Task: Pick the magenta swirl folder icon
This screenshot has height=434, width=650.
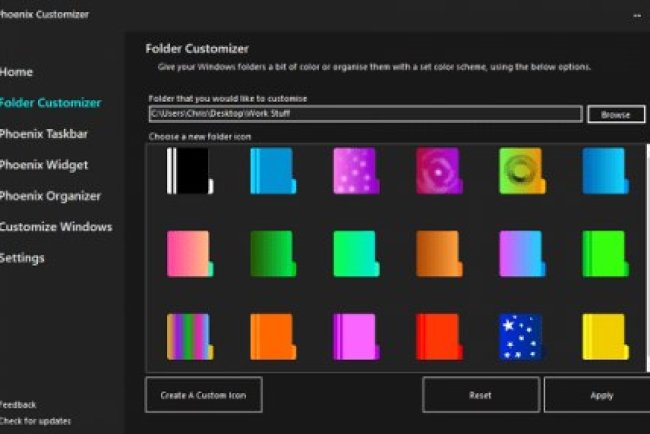Action: (438, 171)
